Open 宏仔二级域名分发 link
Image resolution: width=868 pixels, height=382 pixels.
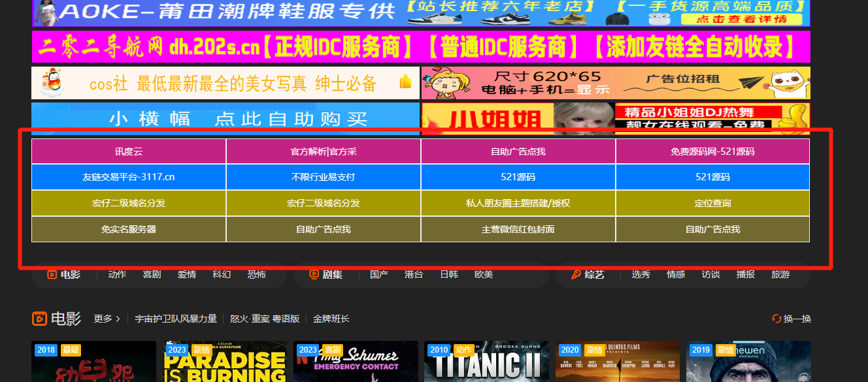128,203
